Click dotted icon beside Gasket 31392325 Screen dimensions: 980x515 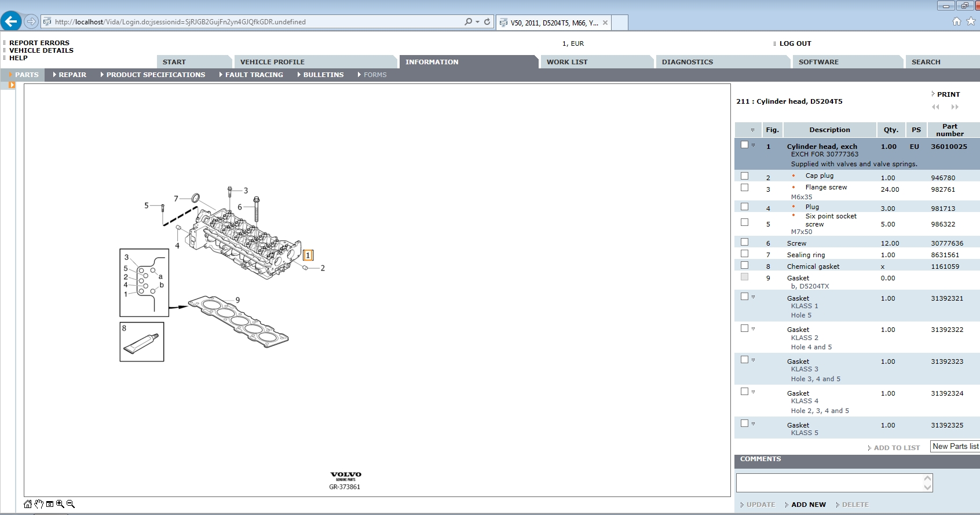[753, 423]
